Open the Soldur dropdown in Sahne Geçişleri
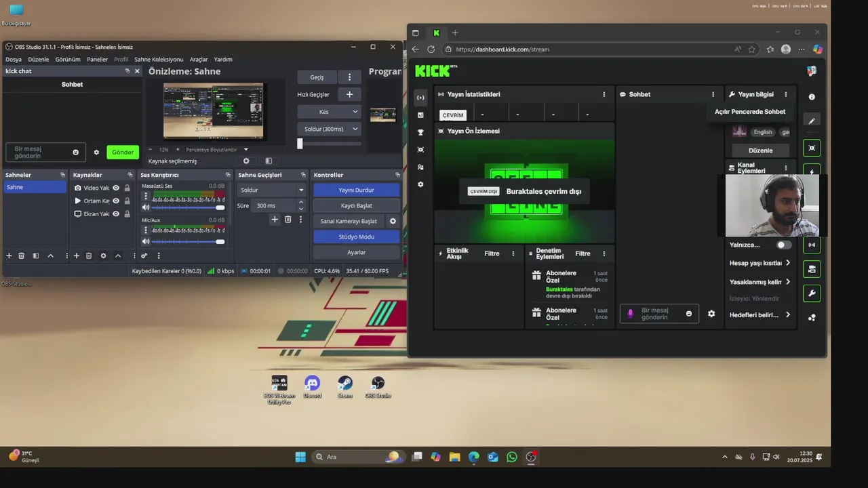Viewport: 868px width, 488px height. click(271, 190)
